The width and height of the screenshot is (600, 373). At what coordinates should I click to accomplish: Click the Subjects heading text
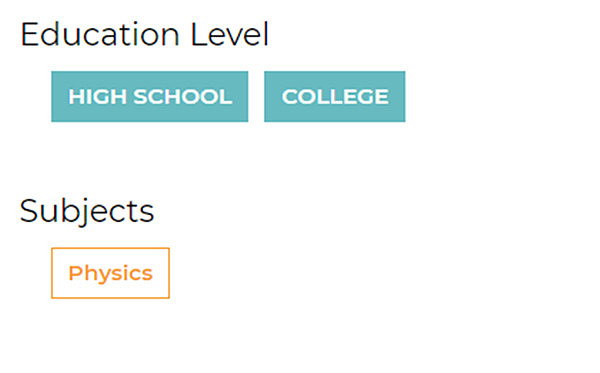pyautogui.click(x=87, y=211)
